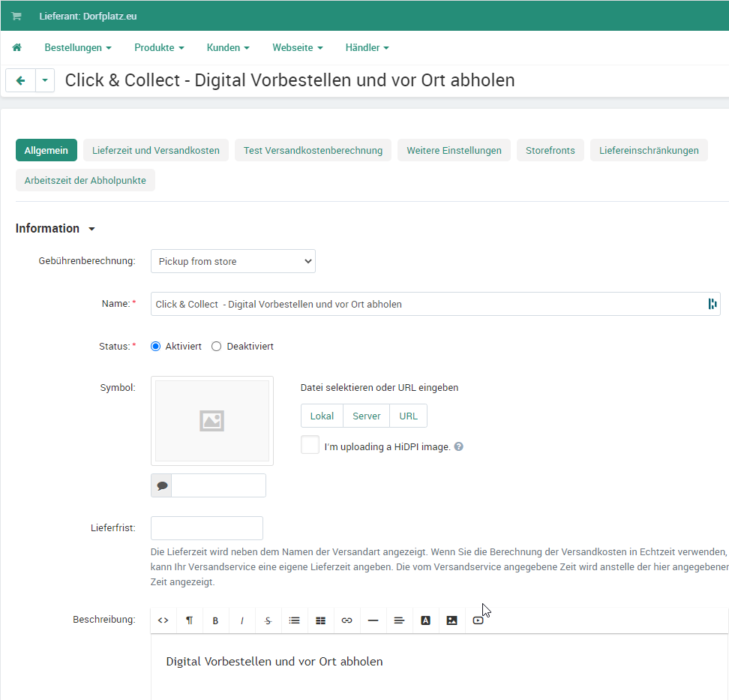The height and width of the screenshot is (700, 729).
Task: Switch to Weitere Einstellungen tab
Action: pyautogui.click(x=454, y=150)
